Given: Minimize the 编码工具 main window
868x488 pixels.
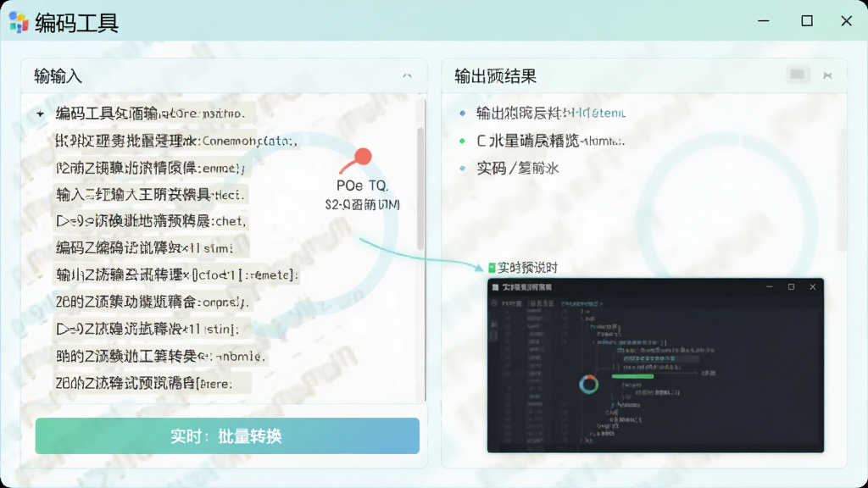Looking at the screenshot, I should (764, 21).
